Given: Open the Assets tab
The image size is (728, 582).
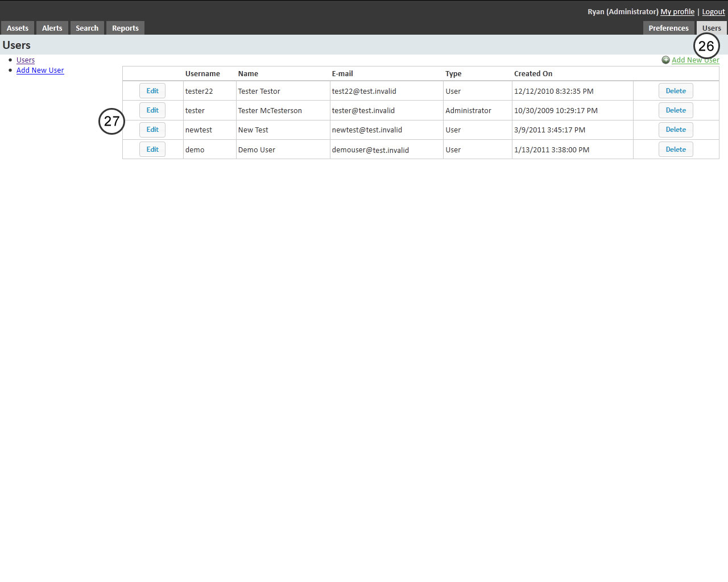Looking at the screenshot, I should point(18,27).
